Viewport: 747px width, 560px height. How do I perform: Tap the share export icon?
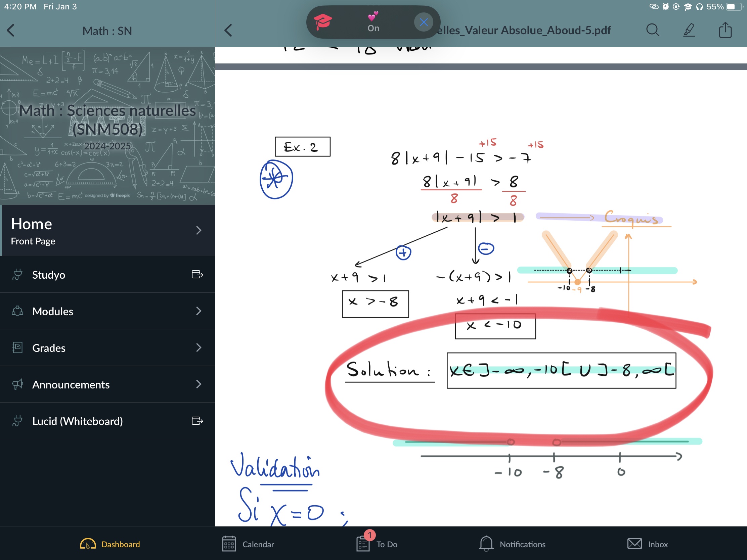click(725, 30)
